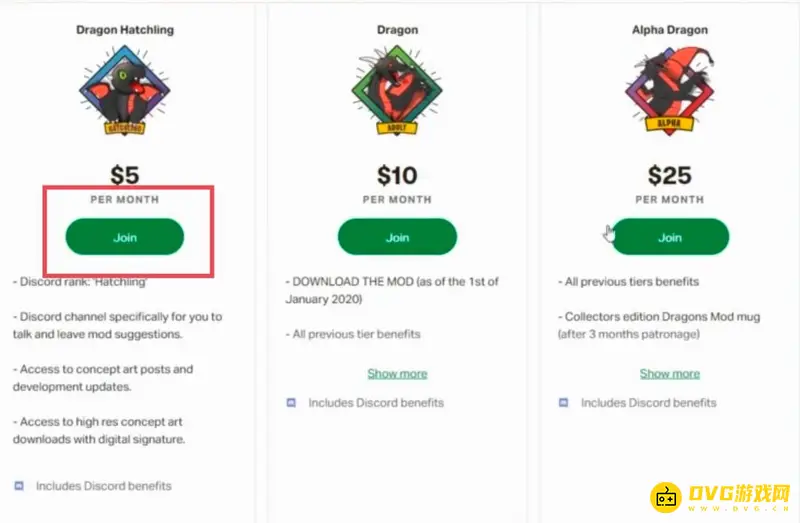Image resolution: width=800 pixels, height=523 pixels.
Task: Click Includes Discord benefits in Alpha Dragon tier
Action: (x=648, y=403)
